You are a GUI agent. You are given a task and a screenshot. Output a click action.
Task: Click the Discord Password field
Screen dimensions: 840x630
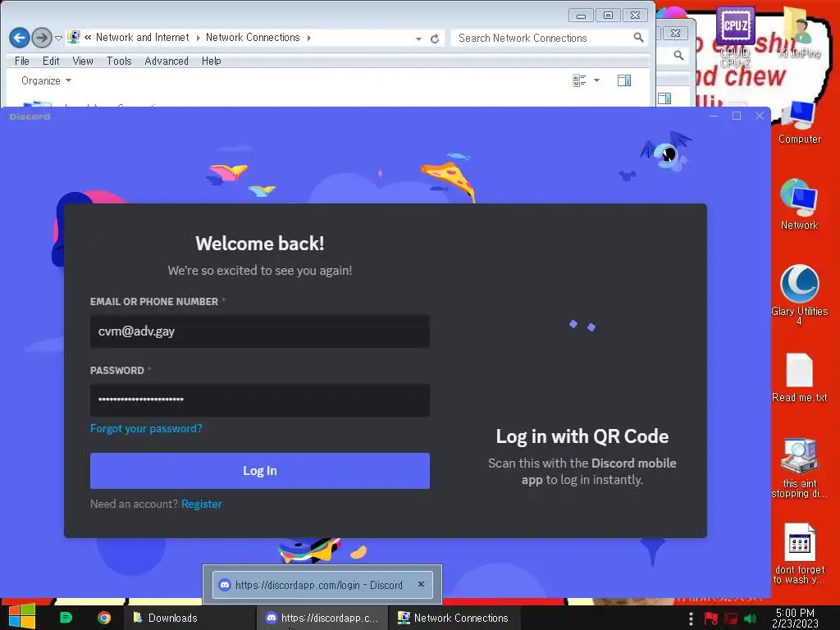coord(260,399)
